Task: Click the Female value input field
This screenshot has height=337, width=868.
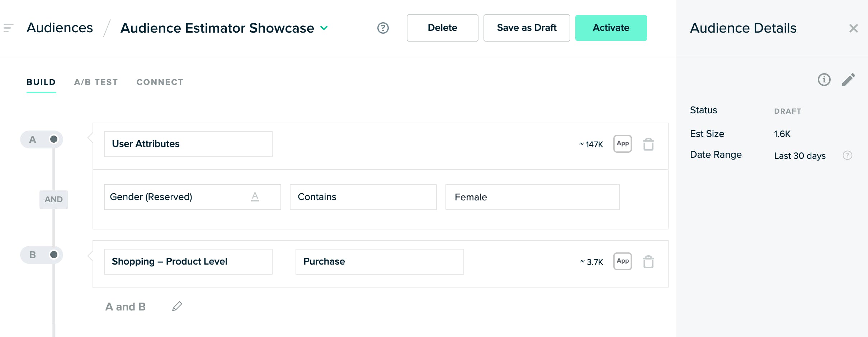Action: pos(532,197)
